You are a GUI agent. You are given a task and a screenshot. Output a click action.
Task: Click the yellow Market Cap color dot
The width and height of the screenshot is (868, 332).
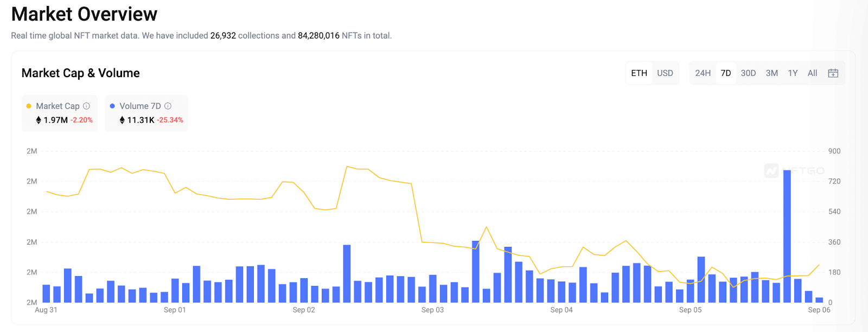click(29, 106)
